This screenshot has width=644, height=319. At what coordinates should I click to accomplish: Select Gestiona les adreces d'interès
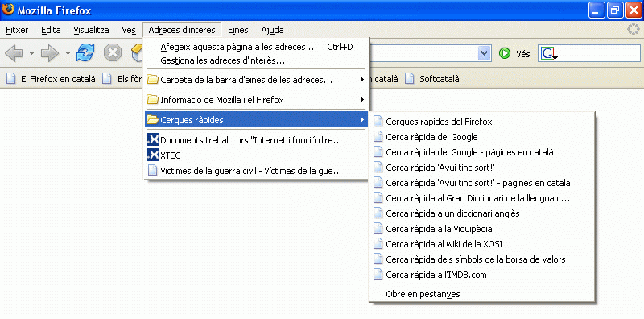point(256,61)
